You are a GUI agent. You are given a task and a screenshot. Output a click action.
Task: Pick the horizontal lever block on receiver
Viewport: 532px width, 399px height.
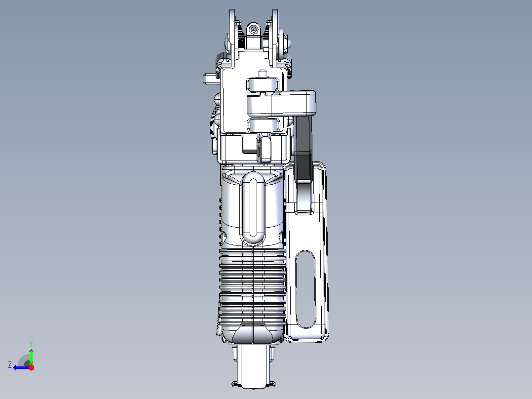point(281,103)
